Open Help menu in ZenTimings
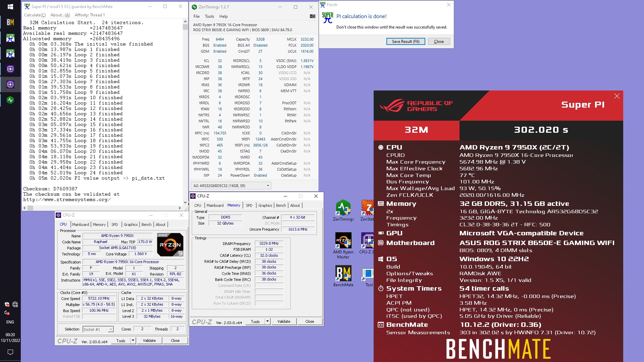This screenshot has height=362, width=644. coord(223,16)
